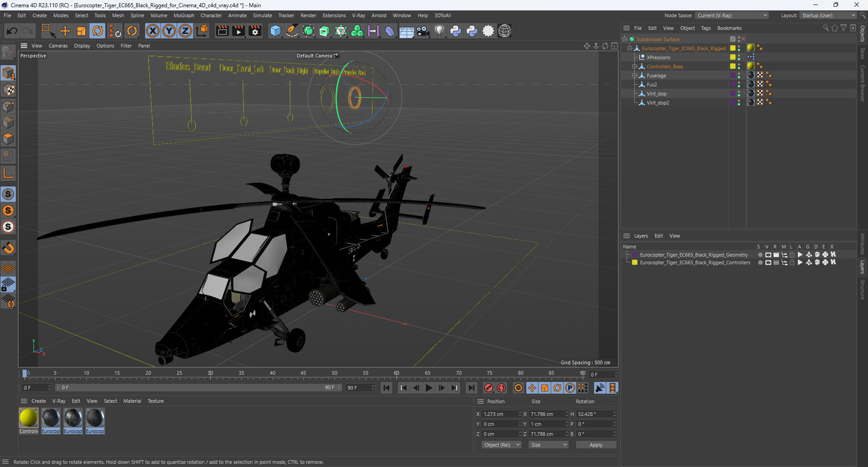868x467 pixels.
Task: Open the Material manager Create menu
Action: 38,401
